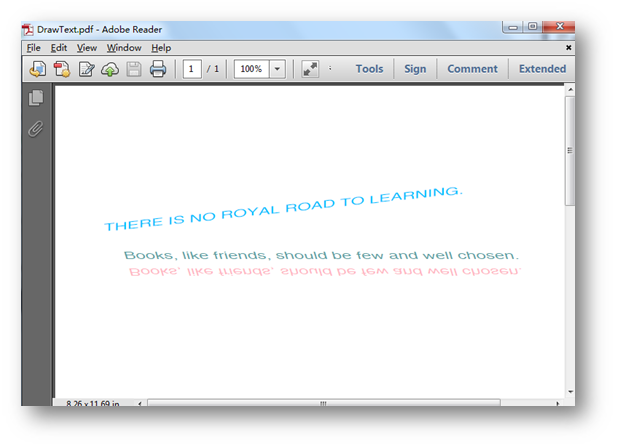Click the vertical scrollbar thumb
Image resolution: width=617 pixels, height=448 pixels.
(x=570, y=151)
